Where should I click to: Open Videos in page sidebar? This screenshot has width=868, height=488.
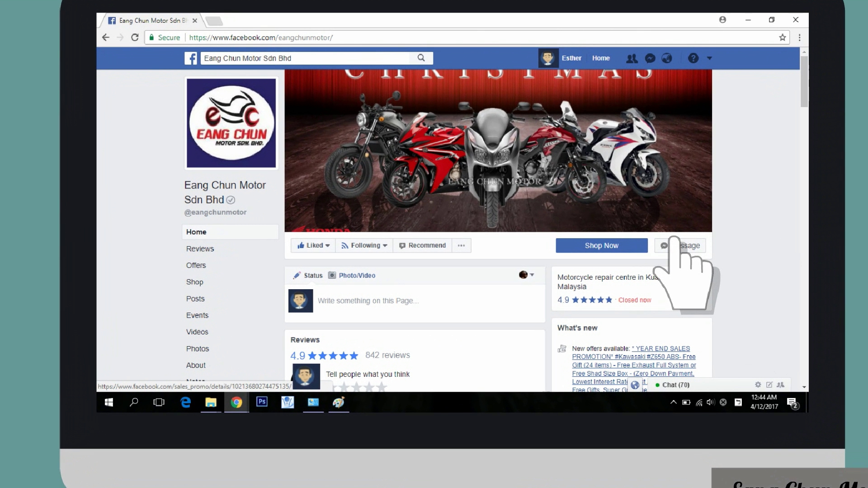tap(197, 332)
